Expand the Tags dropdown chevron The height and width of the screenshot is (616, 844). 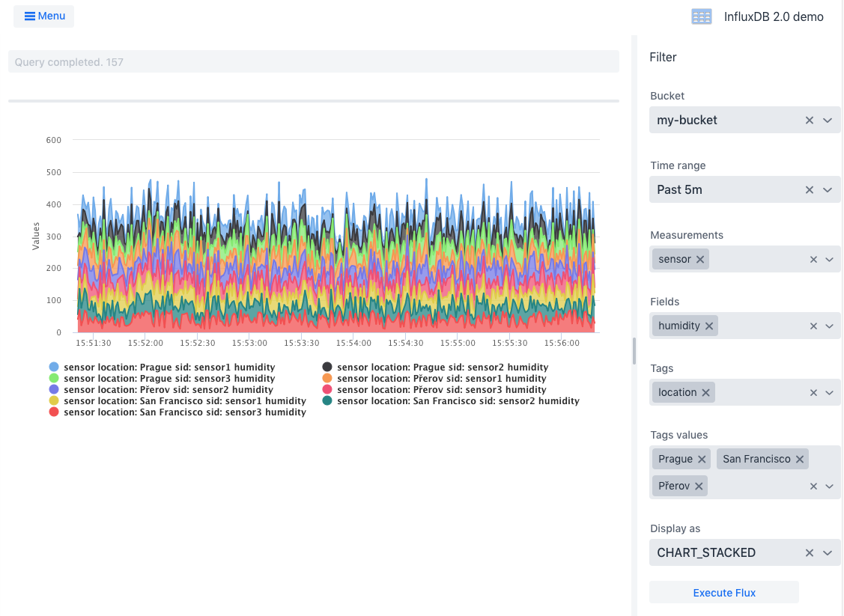coord(830,393)
